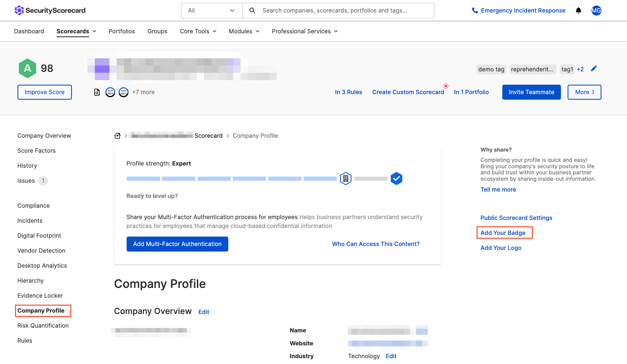Click the Tell me more link
Screen dimensions: 627x364
(498, 189)
